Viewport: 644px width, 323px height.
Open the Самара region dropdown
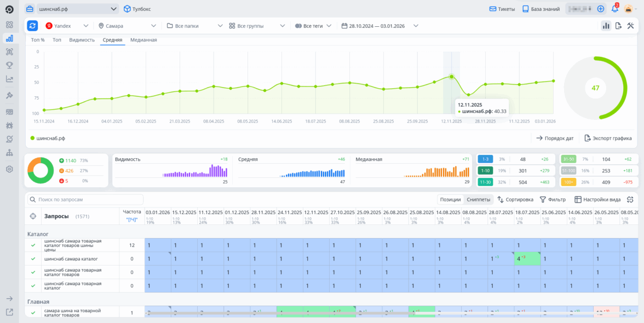tap(127, 26)
